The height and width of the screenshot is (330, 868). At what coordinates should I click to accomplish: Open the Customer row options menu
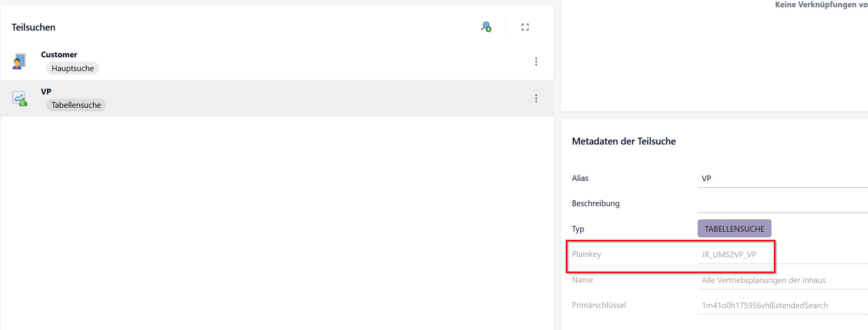(x=536, y=62)
